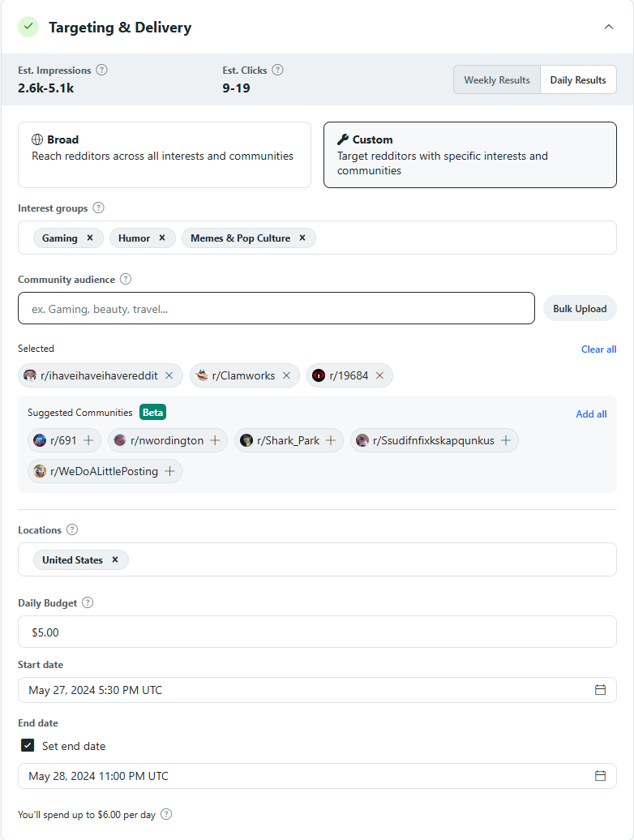Click Clear all selected communities link

coord(598,349)
